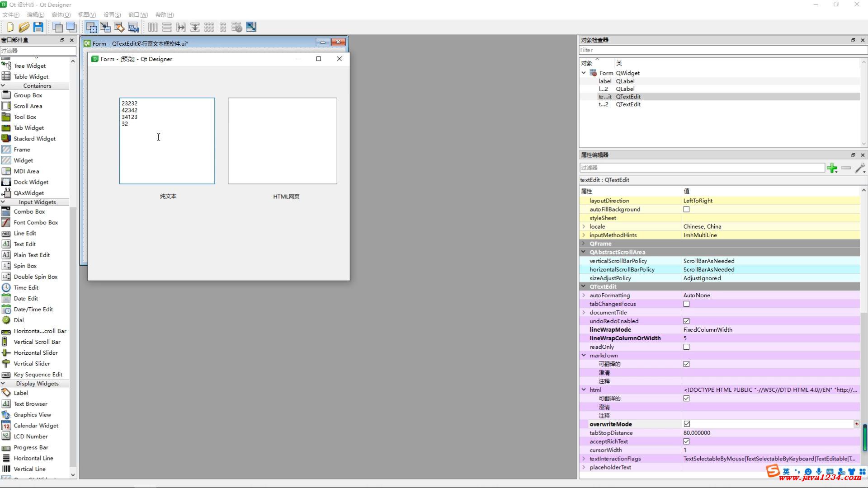Collapse Containers category in widget box
The height and width of the screenshot is (488, 868).
pos(3,86)
